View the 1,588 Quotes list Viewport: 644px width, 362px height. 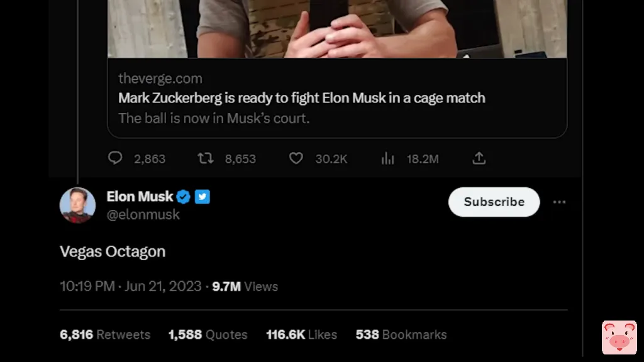[208, 334]
